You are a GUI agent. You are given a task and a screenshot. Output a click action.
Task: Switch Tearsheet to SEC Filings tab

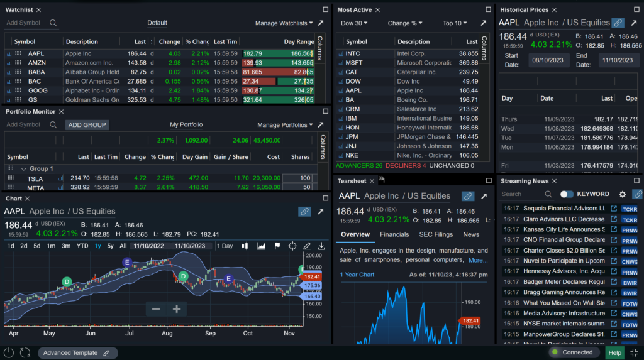436,234
